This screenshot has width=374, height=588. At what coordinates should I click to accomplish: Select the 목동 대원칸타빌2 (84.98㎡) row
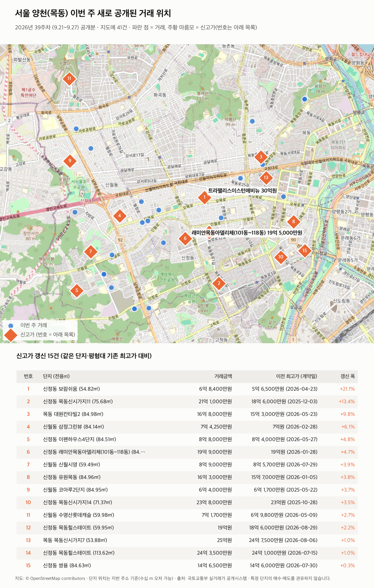187,414
